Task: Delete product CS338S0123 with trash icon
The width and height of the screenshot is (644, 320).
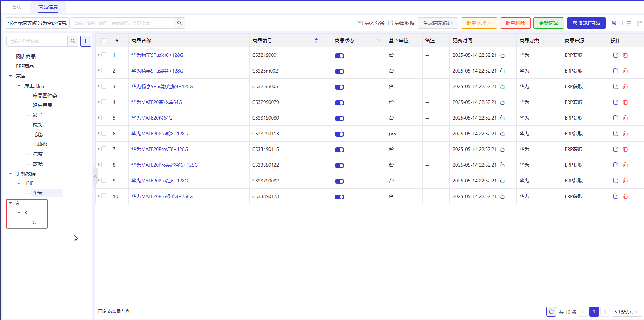Action: pyautogui.click(x=626, y=196)
